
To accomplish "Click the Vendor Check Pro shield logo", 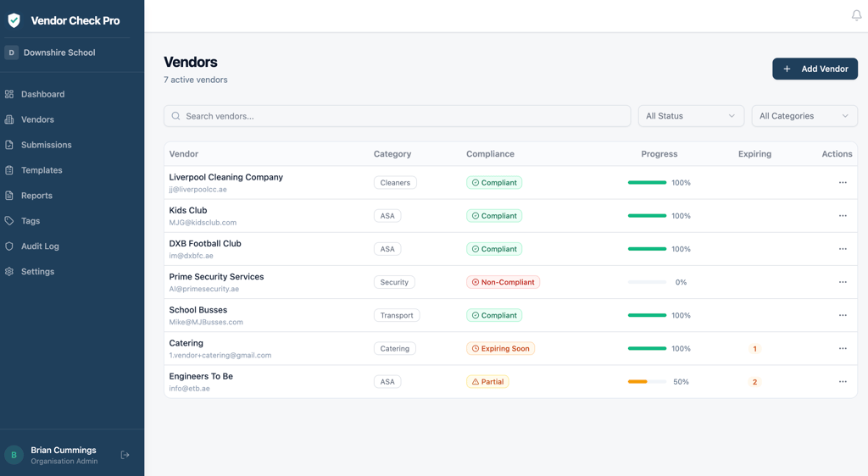I will pyautogui.click(x=14, y=20).
